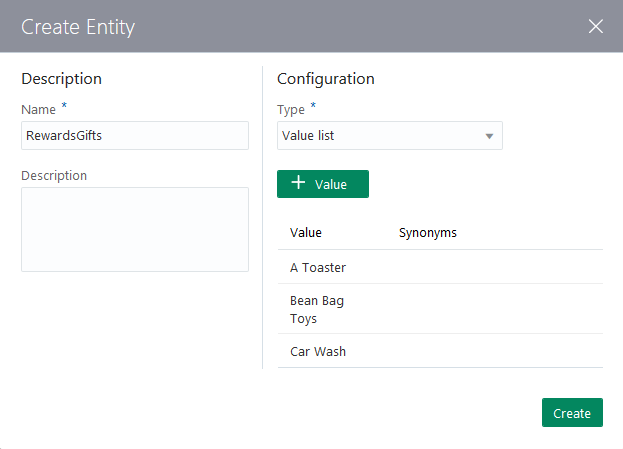The image size is (623, 449).
Task: Click the Name input field
Action: click(134, 136)
